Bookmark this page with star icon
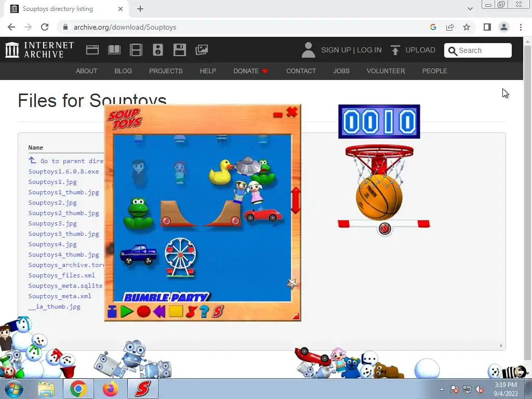The image size is (532, 399). tap(467, 27)
